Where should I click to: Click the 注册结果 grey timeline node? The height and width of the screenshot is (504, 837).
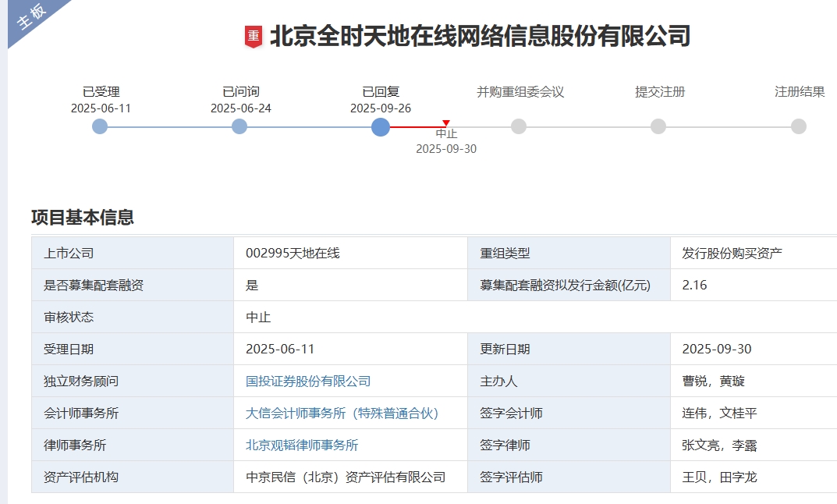(799, 126)
